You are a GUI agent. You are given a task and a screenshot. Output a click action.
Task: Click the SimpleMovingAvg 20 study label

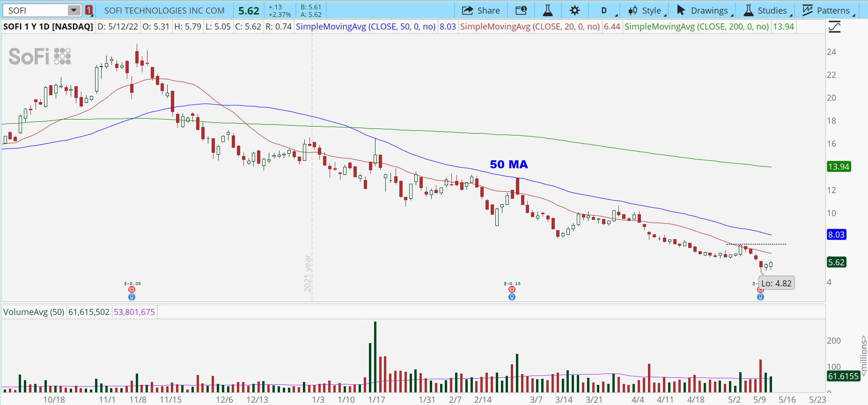point(530,27)
